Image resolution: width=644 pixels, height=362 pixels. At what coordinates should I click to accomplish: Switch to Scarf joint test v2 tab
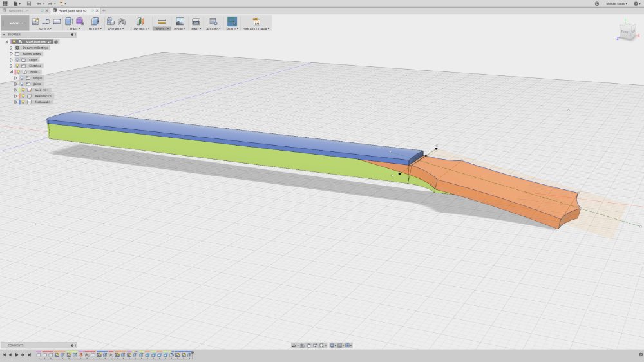[x=73, y=11]
